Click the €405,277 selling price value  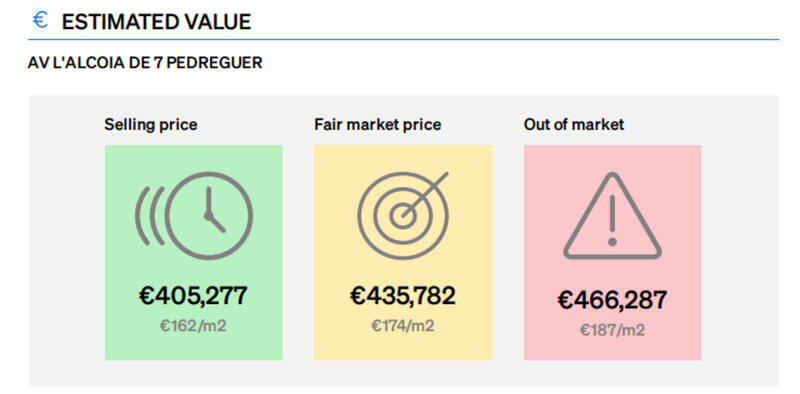pos(193,296)
